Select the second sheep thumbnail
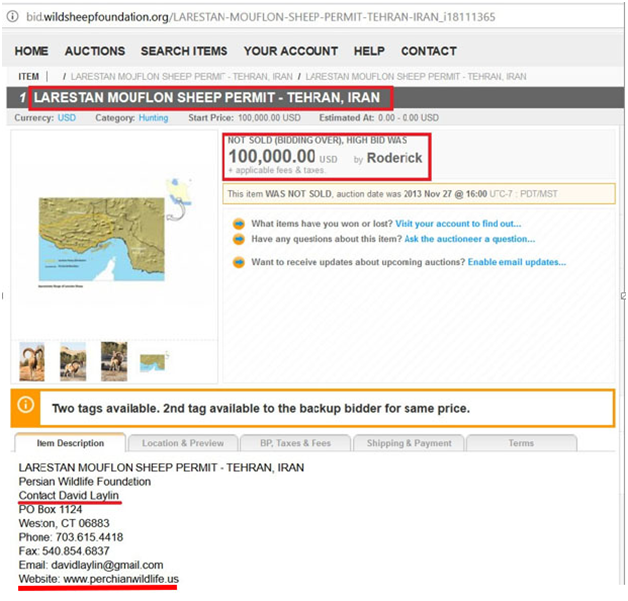This screenshot has height=601, width=628. click(73, 361)
